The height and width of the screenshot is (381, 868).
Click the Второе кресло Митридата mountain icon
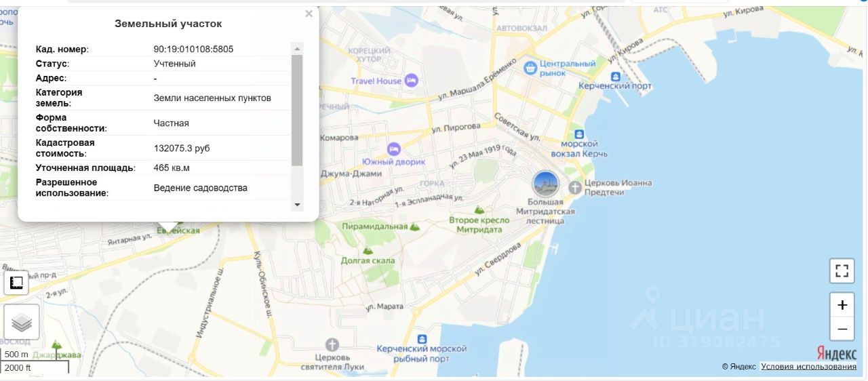479,210
